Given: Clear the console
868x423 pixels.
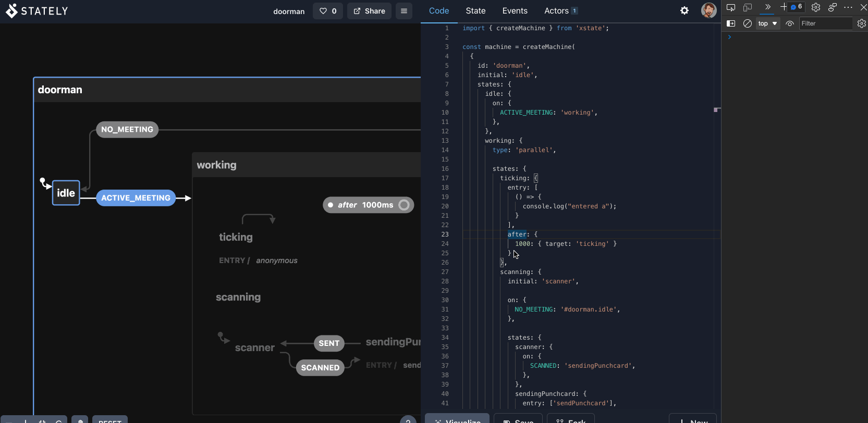Looking at the screenshot, I should point(747,23).
